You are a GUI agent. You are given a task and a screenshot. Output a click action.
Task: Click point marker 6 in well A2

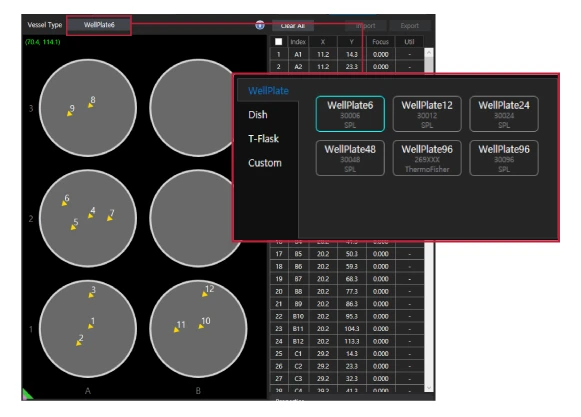(x=64, y=203)
